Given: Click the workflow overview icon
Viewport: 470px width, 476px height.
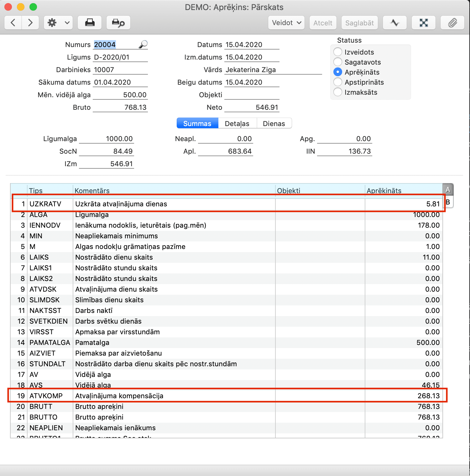Looking at the screenshot, I should [423, 23].
